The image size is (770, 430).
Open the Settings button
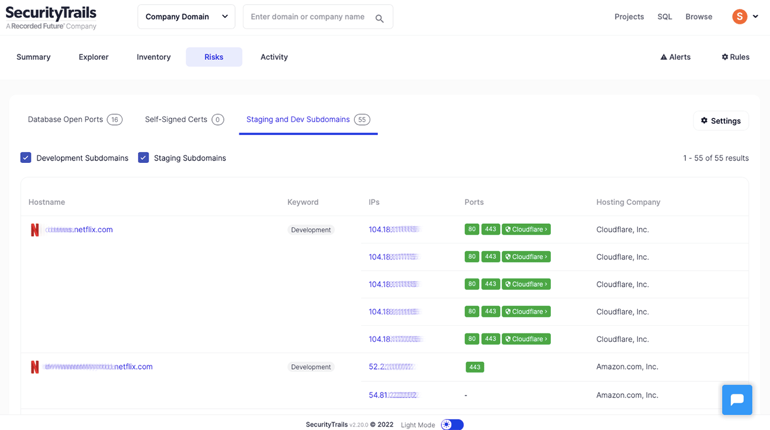(x=720, y=121)
